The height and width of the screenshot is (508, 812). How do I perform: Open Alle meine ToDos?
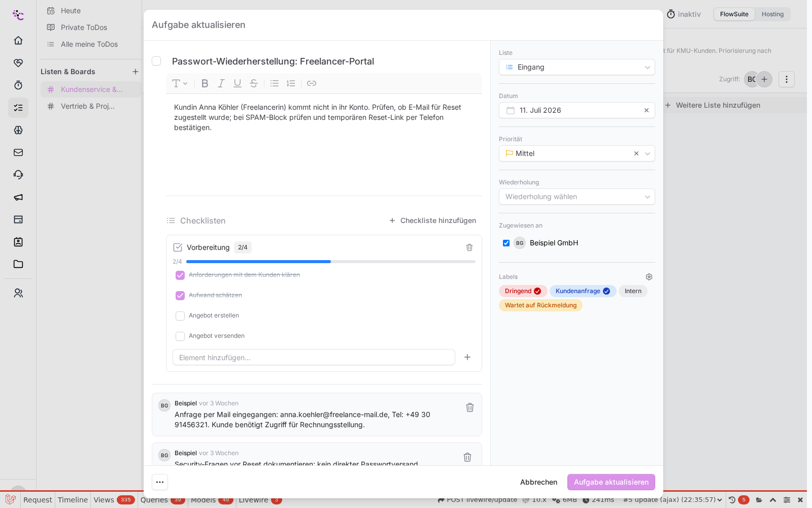coord(89,44)
